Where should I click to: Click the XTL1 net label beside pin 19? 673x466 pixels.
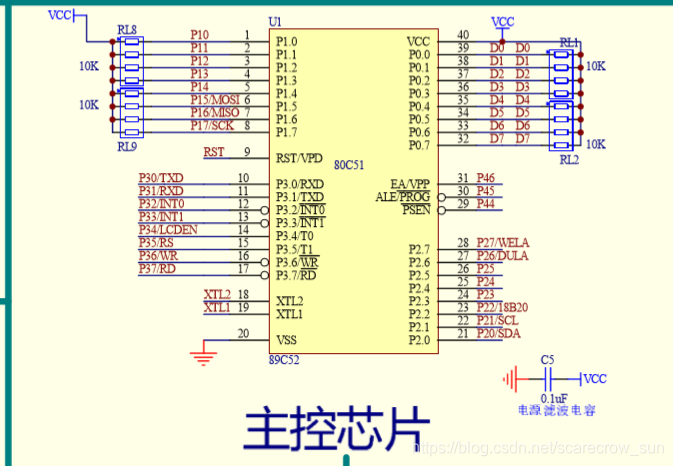click(217, 308)
